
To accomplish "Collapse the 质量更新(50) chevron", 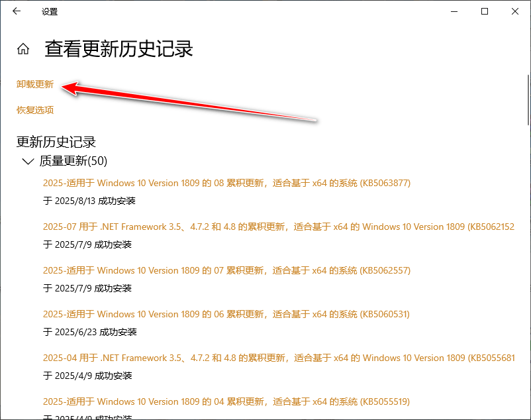I will (x=27, y=161).
